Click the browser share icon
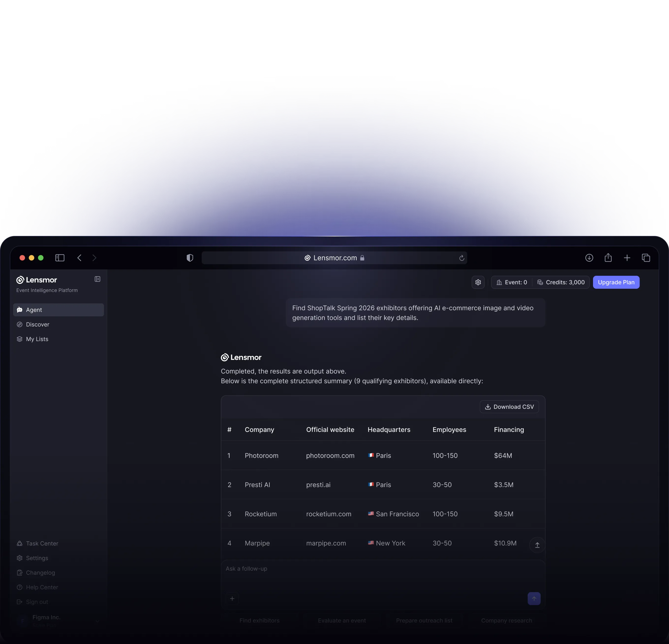The image size is (669, 644). point(608,258)
